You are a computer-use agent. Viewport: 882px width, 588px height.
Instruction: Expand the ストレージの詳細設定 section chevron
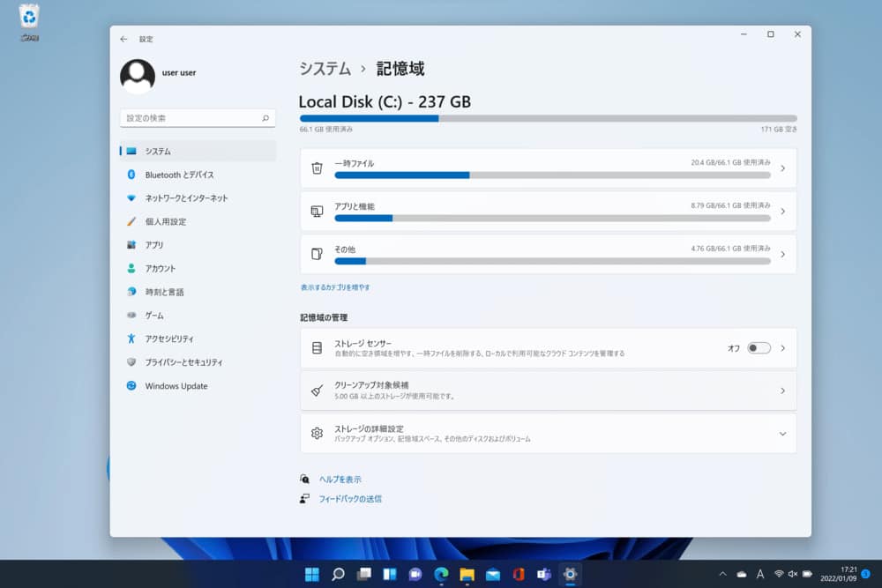[x=781, y=432]
